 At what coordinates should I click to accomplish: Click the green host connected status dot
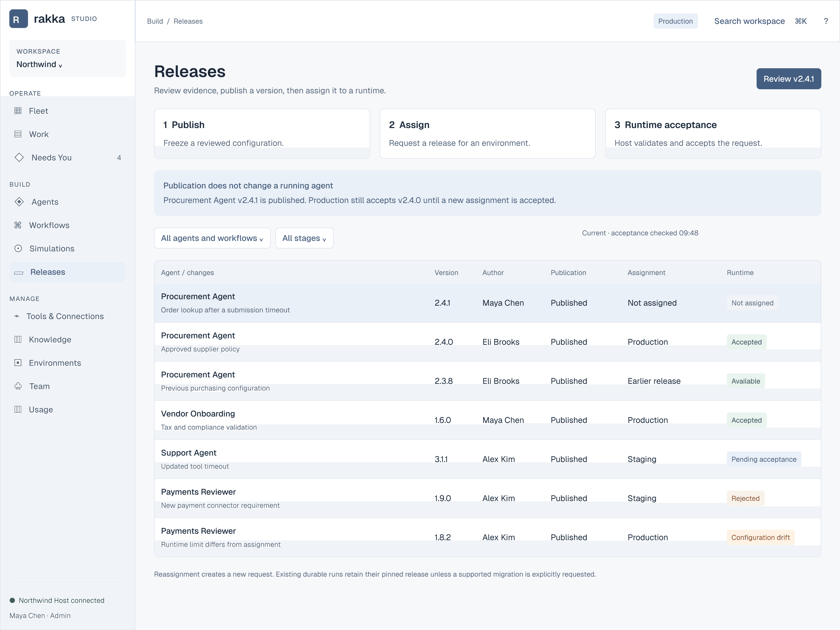pos(12,600)
